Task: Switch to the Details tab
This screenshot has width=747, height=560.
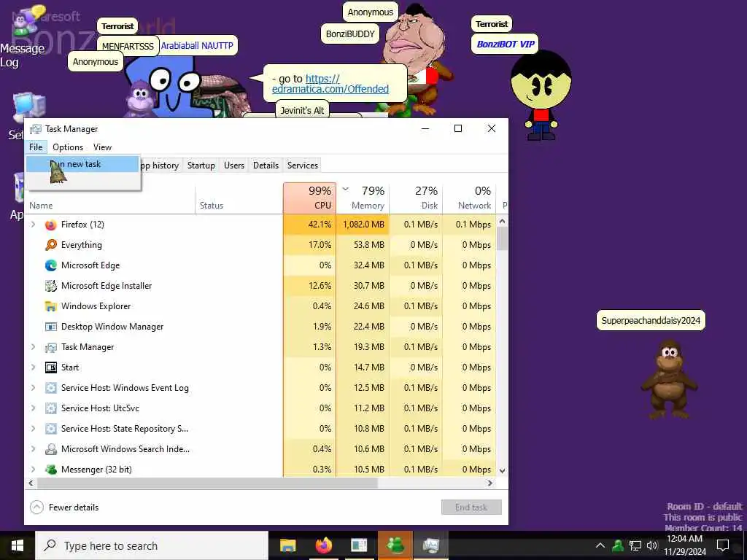Action: tap(266, 166)
